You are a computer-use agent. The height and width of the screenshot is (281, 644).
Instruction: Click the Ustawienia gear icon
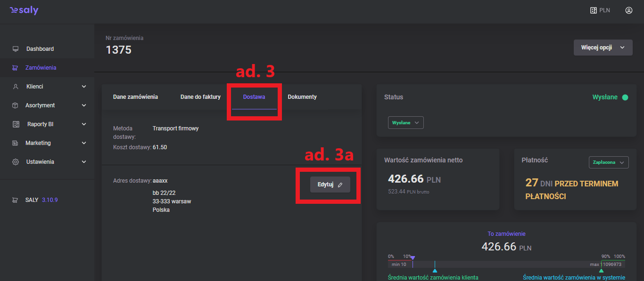(x=16, y=162)
